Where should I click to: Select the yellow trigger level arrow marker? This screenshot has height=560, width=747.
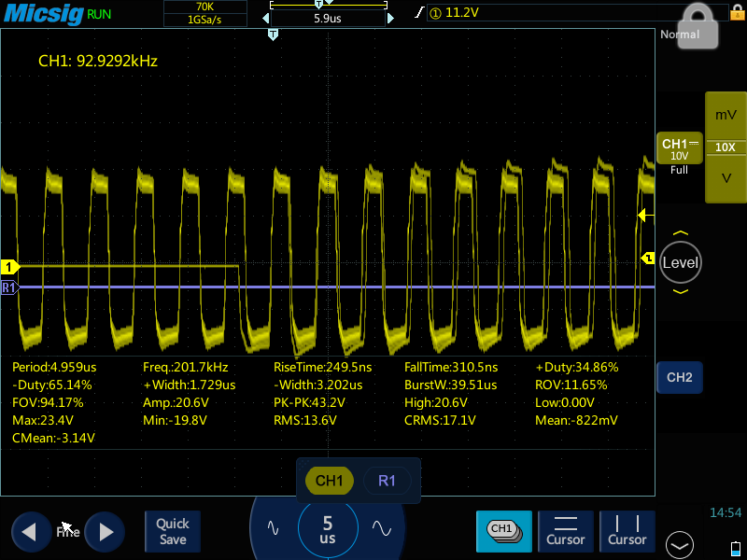[645, 216]
